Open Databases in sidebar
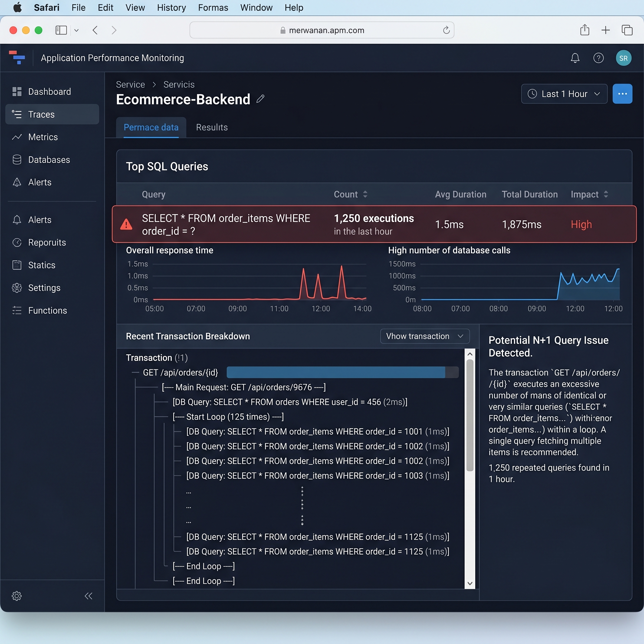644x644 pixels. tap(52, 160)
